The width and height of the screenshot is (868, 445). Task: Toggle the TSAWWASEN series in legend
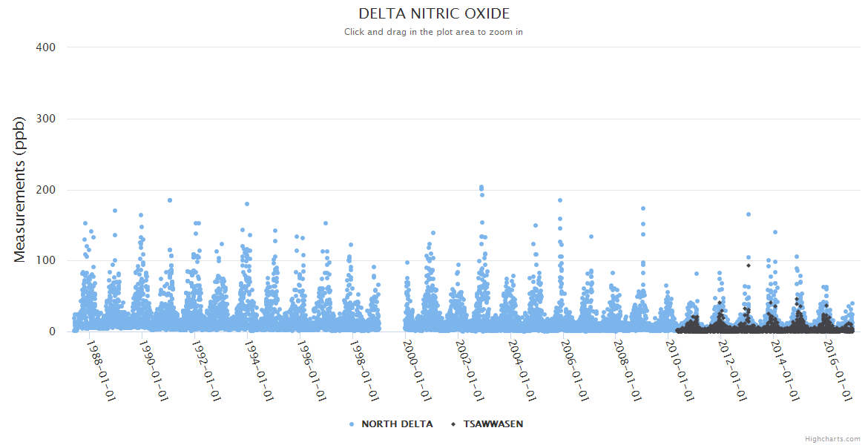pyautogui.click(x=493, y=424)
